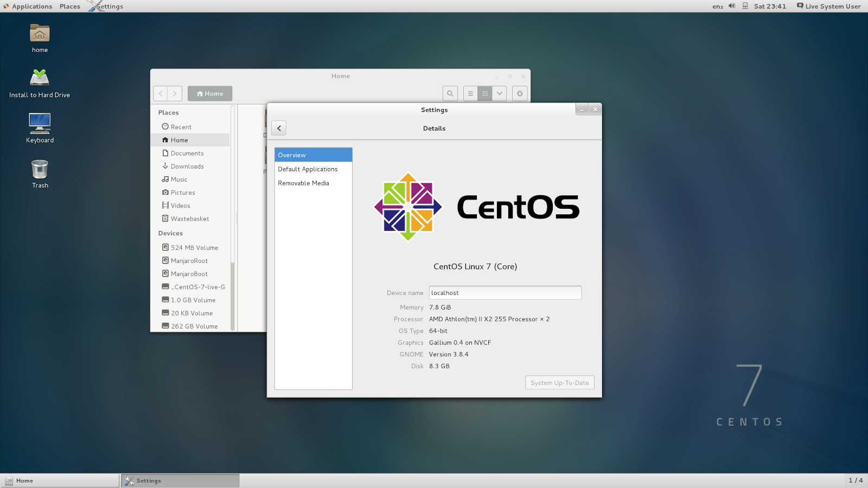Click Settings item in top panel

106,7
